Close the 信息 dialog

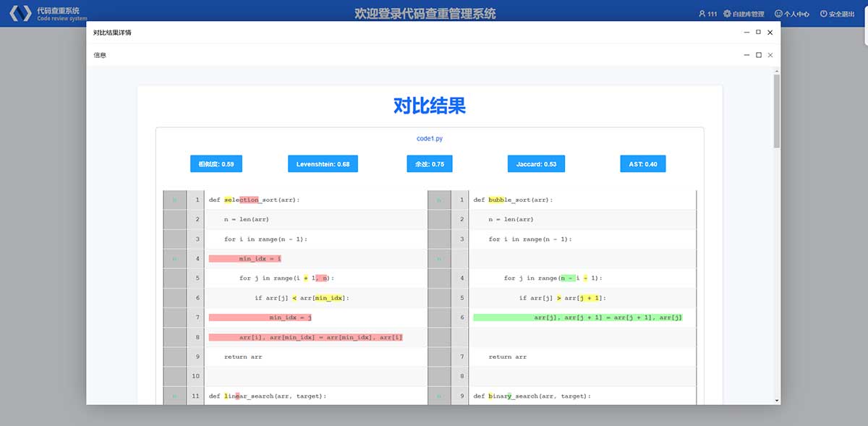[x=770, y=55]
